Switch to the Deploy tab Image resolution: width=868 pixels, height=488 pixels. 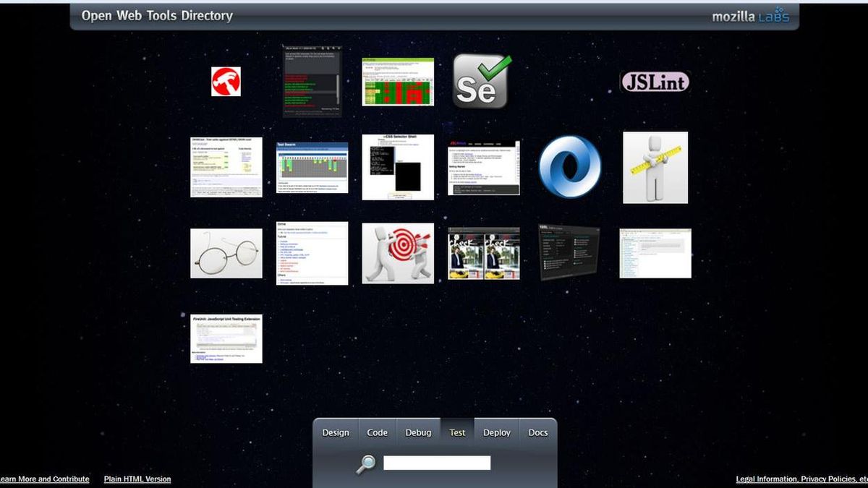click(497, 432)
